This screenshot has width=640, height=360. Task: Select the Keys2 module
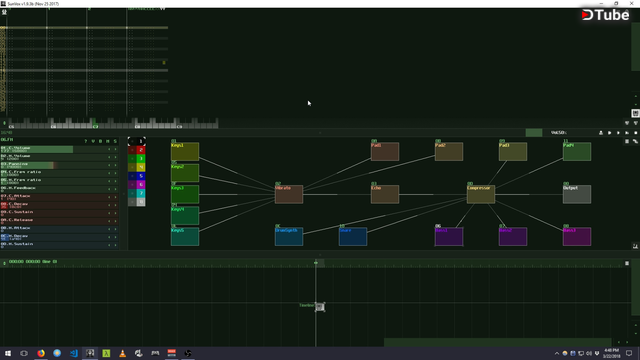[x=185, y=173]
